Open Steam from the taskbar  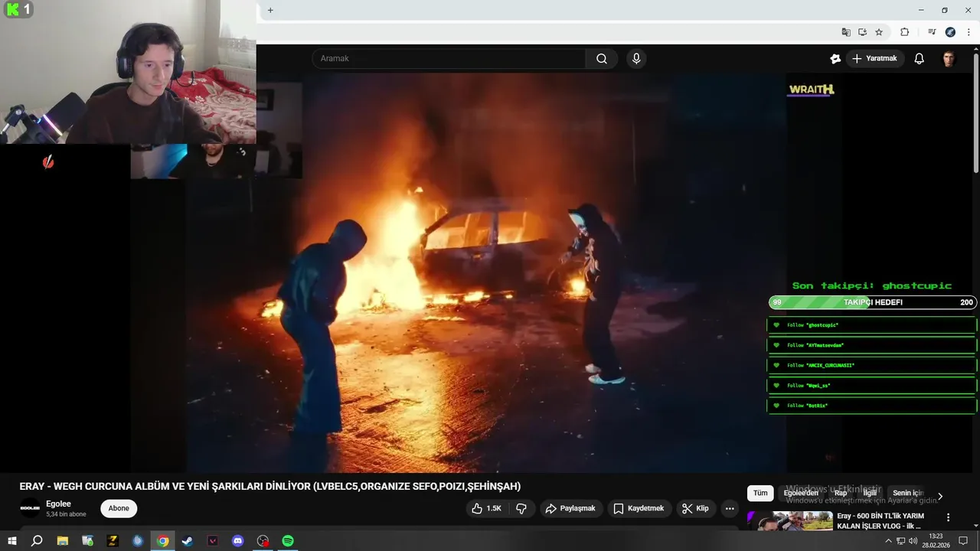[x=188, y=541]
